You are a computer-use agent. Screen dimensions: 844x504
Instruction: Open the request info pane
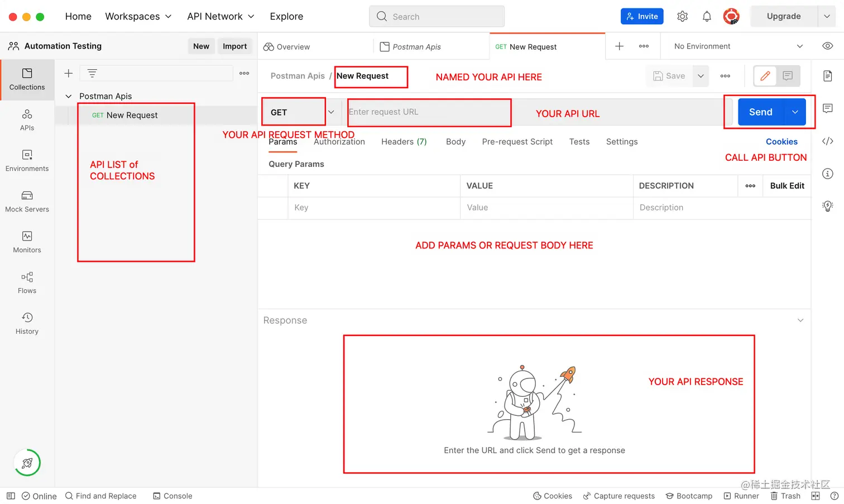828,174
